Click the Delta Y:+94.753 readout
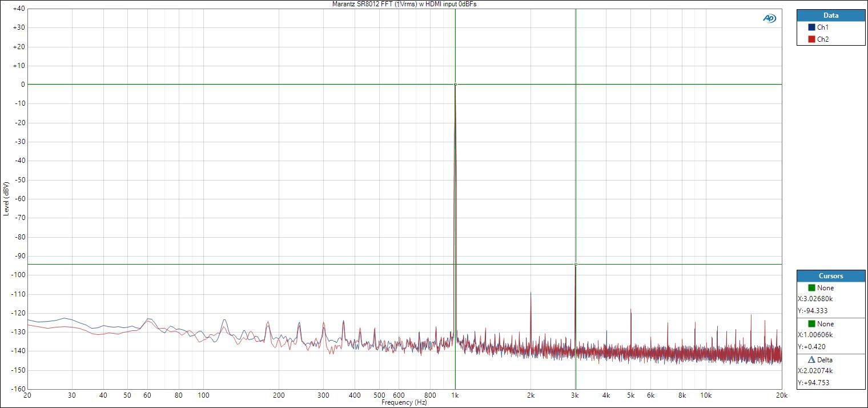The image size is (868, 408). [x=813, y=383]
